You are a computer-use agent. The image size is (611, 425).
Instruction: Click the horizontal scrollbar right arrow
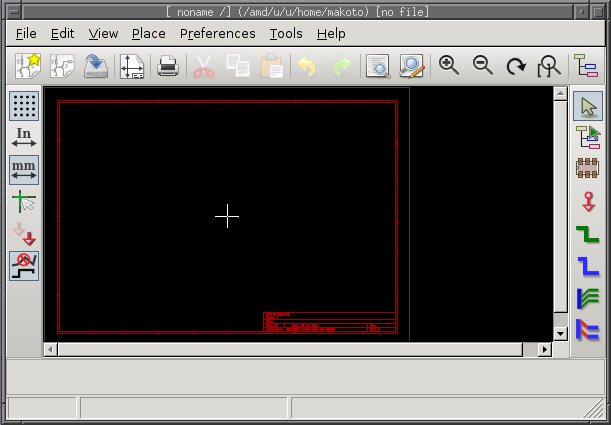(x=545, y=350)
